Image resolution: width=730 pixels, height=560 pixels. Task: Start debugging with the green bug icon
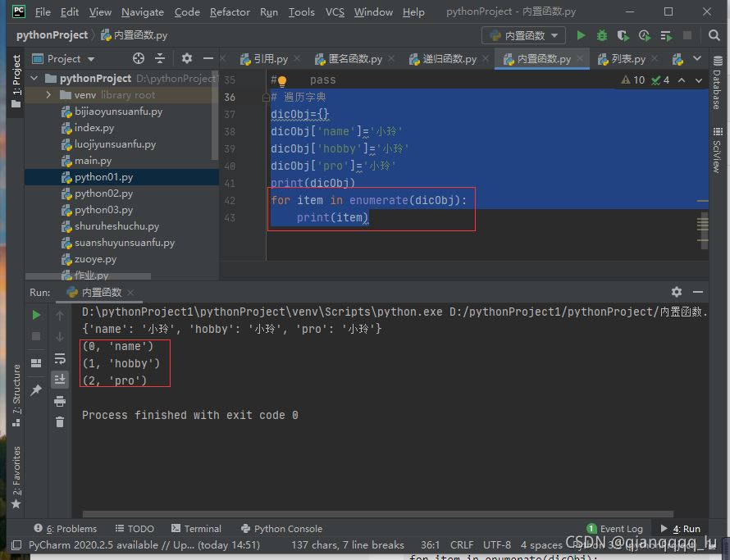(602, 35)
